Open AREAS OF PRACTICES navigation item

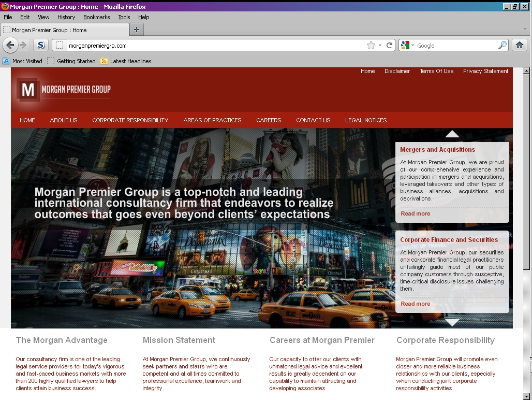click(212, 120)
